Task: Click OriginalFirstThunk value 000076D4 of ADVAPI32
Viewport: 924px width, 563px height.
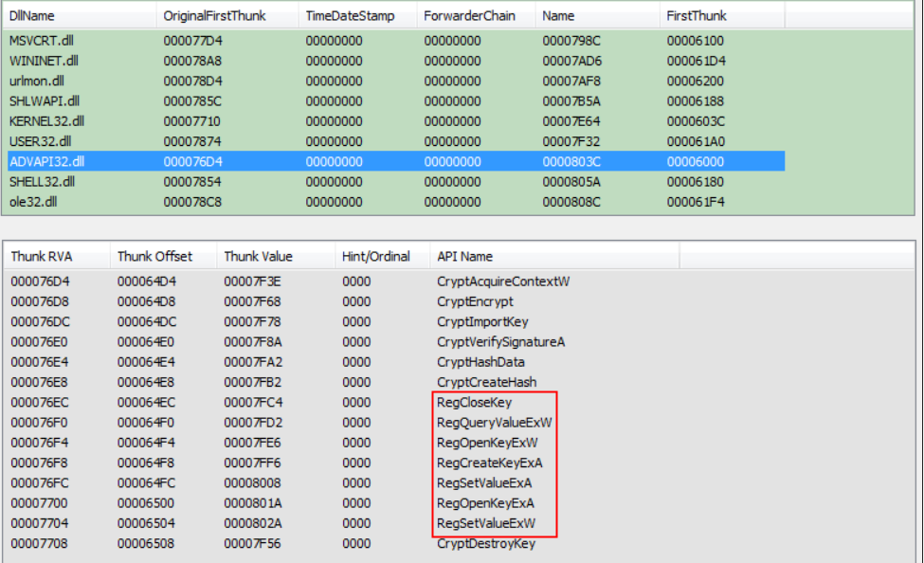Action: tap(192, 161)
